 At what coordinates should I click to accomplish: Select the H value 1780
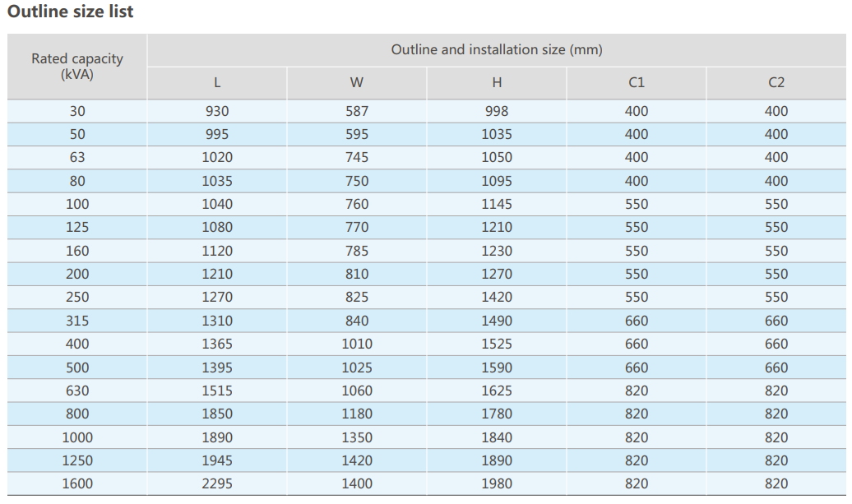point(497,414)
